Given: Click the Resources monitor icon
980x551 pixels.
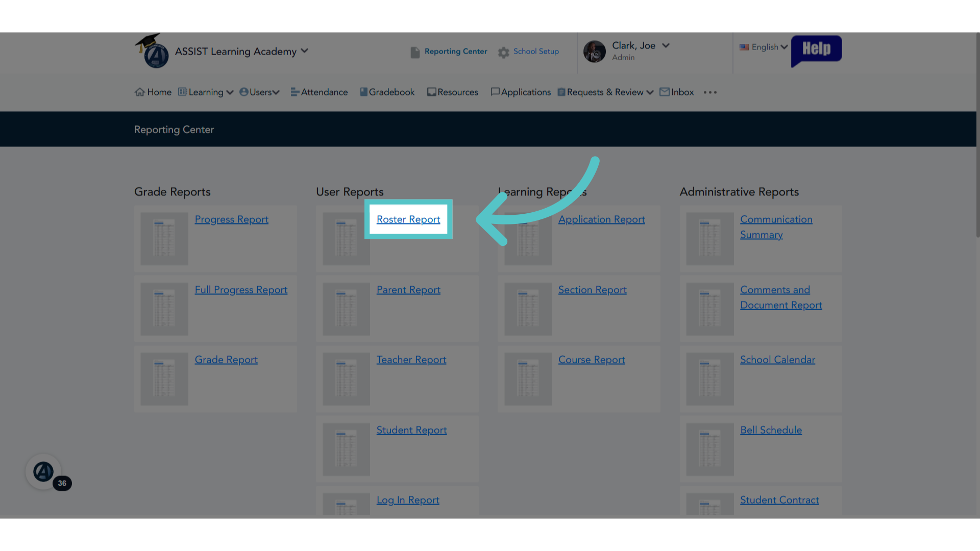Looking at the screenshot, I should (432, 92).
